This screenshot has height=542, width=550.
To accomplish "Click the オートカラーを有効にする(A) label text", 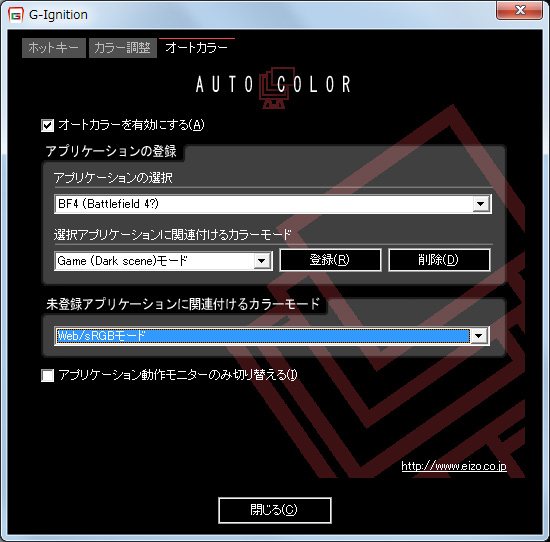I will (x=131, y=125).
